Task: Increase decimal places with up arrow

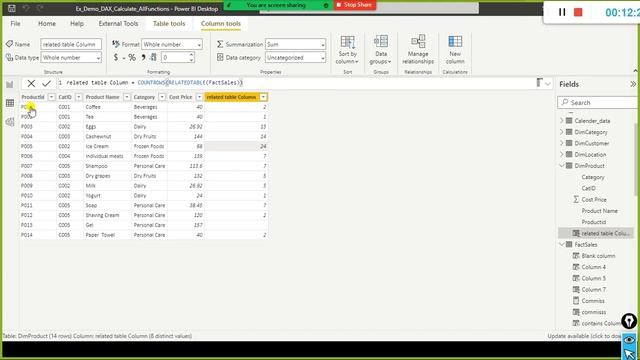Action: (x=191, y=55)
